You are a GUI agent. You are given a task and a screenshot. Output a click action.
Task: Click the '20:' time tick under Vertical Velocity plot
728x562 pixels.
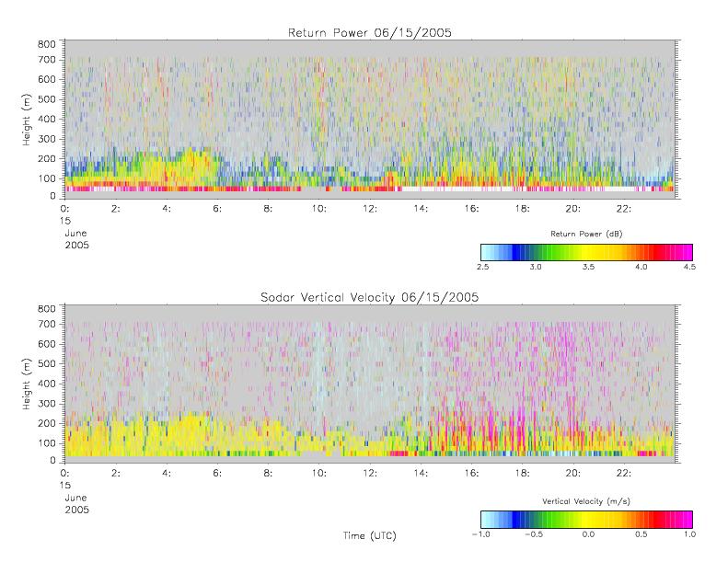573,474
